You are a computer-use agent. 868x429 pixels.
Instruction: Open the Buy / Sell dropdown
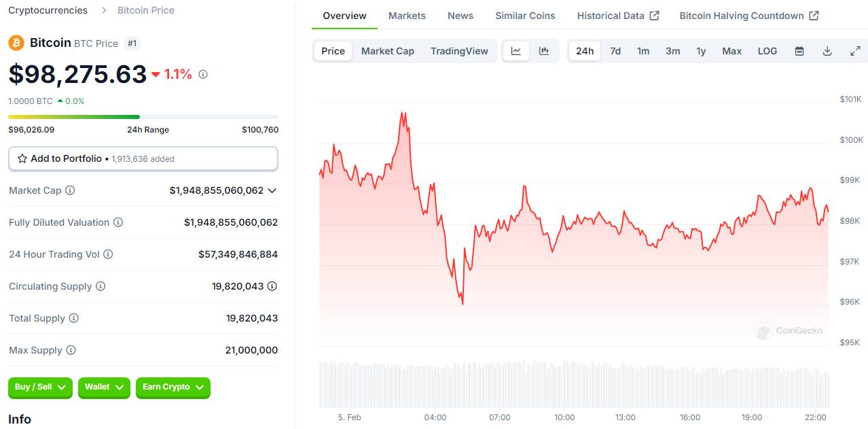point(40,388)
